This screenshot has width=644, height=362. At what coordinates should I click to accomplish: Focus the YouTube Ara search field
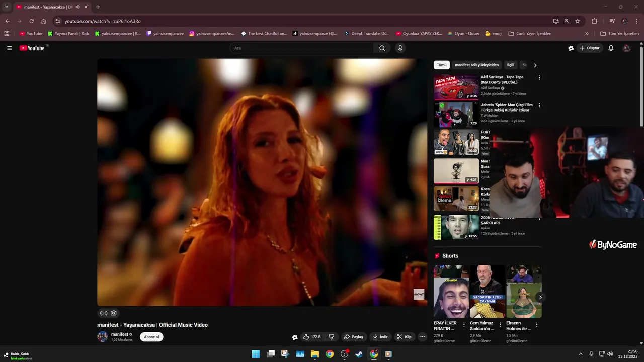click(x=301, y=48)
